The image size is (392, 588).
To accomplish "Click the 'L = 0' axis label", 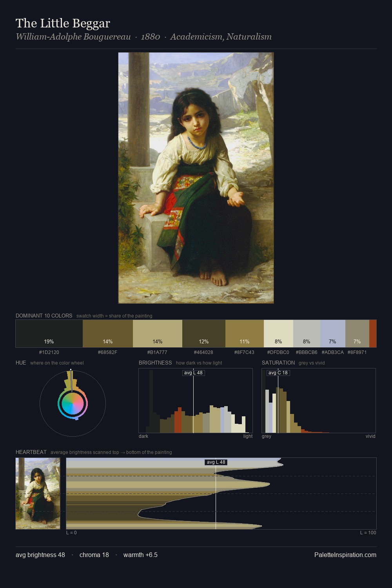I will point(71,533).
